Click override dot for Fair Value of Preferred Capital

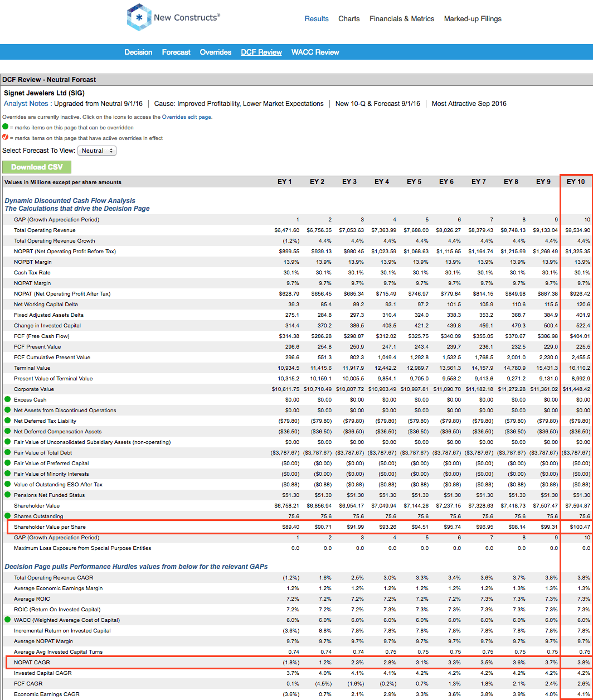pos(7,463)
